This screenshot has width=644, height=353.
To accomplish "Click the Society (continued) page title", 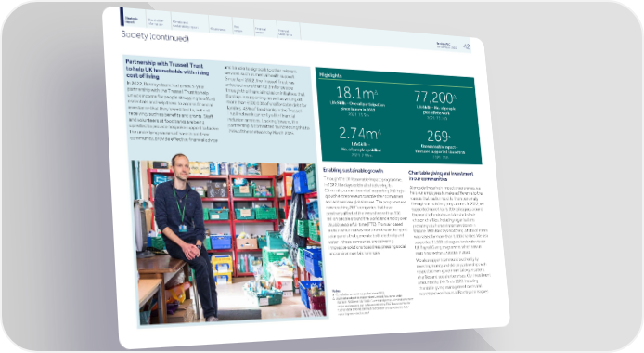I will click(x=155, y=36).
